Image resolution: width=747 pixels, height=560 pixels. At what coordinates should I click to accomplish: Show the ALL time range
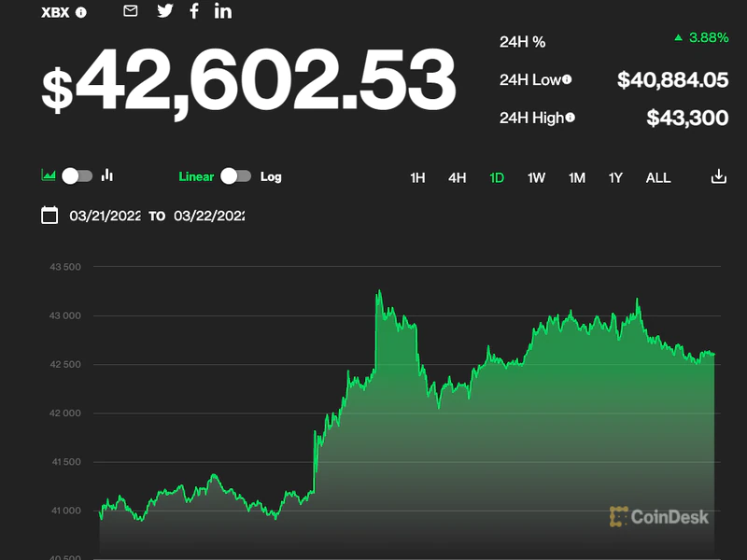658,177
